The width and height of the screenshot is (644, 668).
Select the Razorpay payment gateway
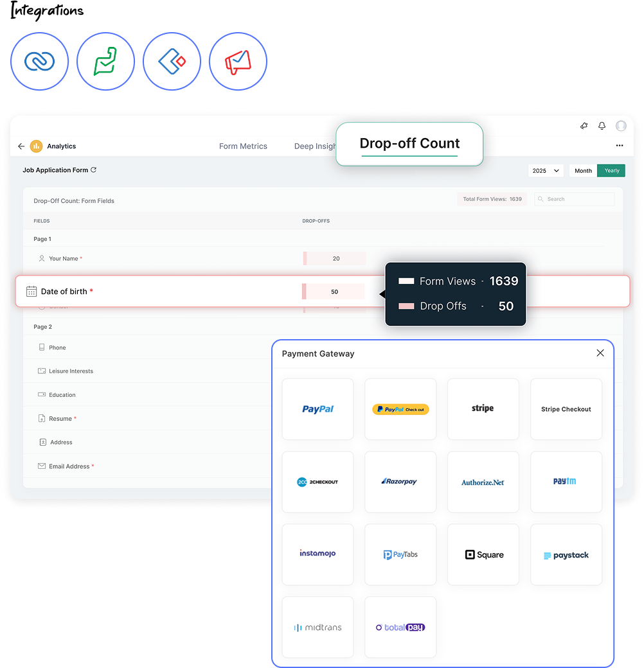(x=400, y=482)
